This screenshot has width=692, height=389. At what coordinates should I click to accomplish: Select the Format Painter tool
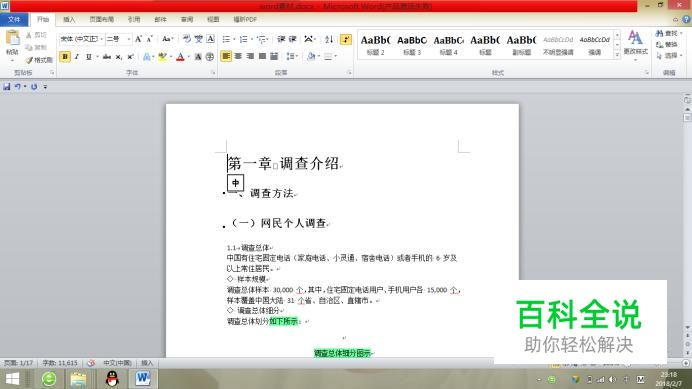[x=39, y=60]
